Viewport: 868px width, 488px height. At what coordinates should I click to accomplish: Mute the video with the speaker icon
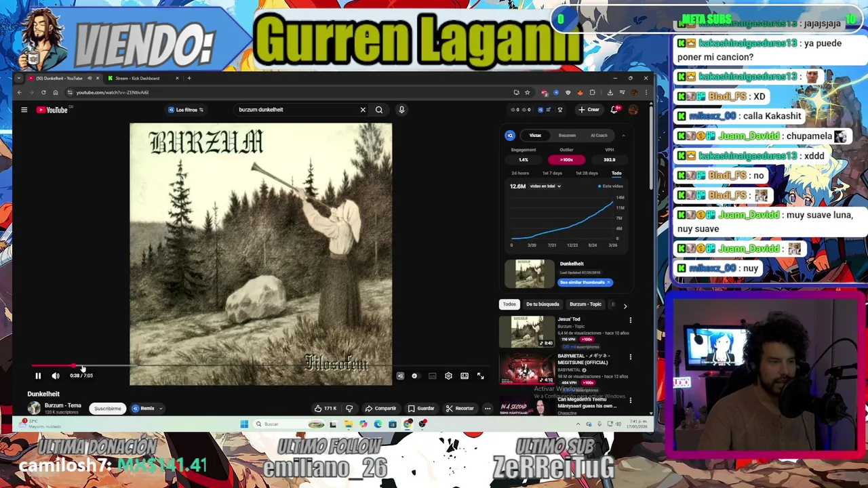pos(56,375)
